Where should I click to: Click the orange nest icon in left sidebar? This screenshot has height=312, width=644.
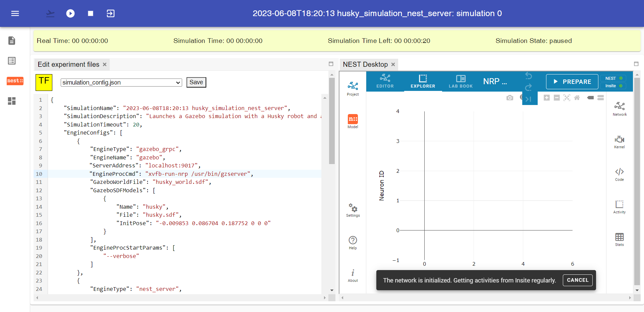tap(15, 81)
